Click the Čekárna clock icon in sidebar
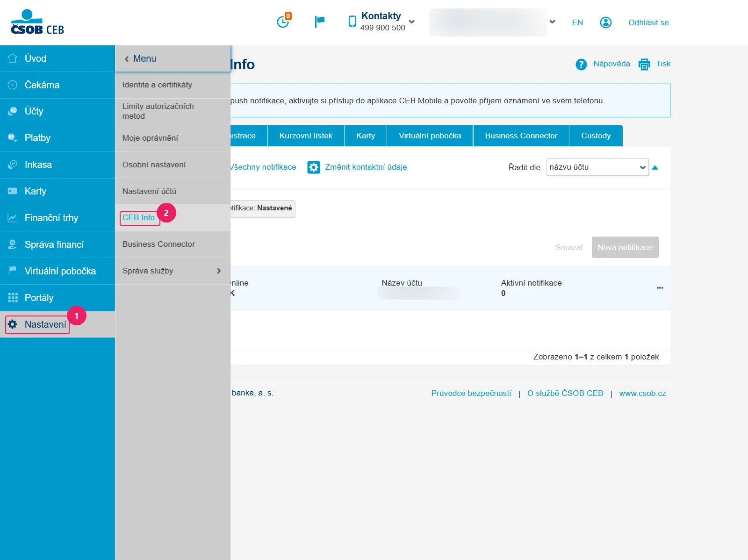Screen dimensions: 748x560 click(13, 85)
